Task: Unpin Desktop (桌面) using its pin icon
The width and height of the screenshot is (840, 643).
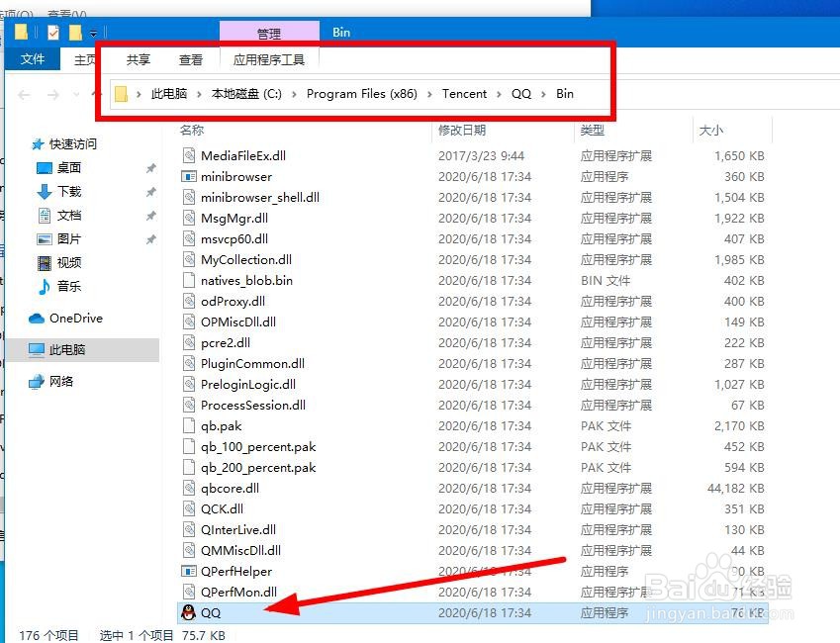Action: click(x=151, y=168)
